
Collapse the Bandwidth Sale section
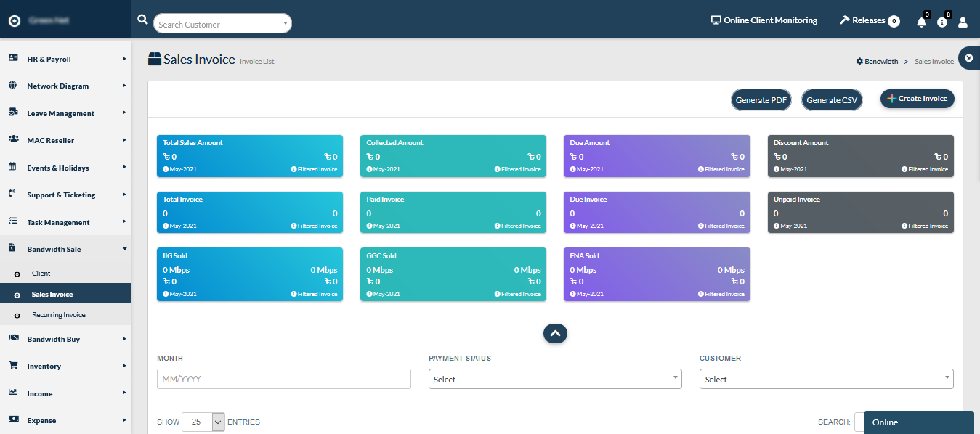pos(65,249)
